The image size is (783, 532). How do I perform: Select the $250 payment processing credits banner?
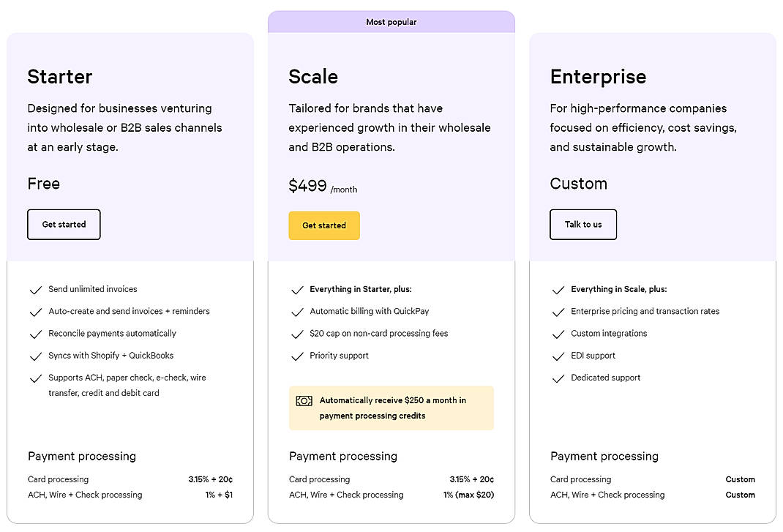click(x=391, y=408)
